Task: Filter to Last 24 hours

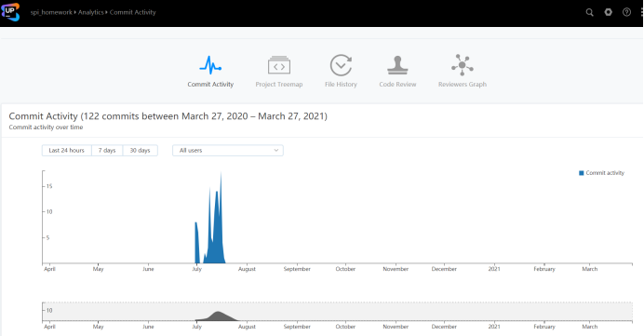Action: pos(66,151)
